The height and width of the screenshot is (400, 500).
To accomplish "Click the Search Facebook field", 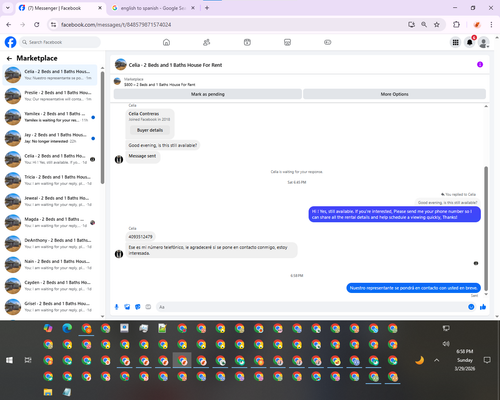I will (x=60, y=42).
